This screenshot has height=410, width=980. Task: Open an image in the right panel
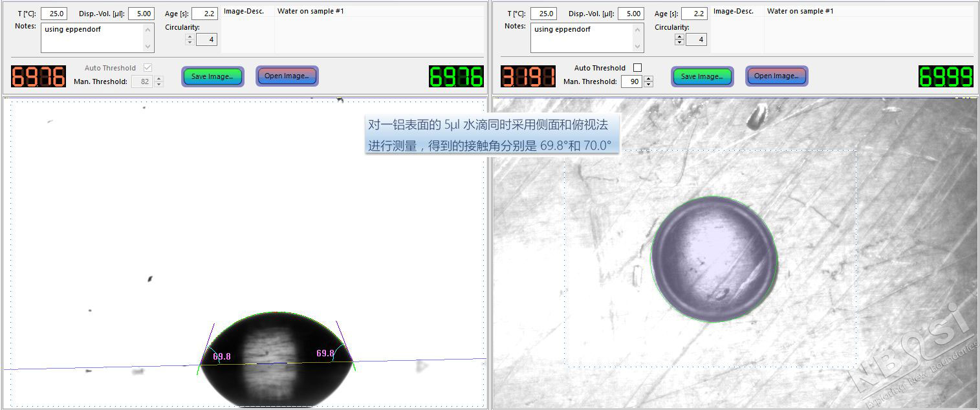(x=776, y=76)
